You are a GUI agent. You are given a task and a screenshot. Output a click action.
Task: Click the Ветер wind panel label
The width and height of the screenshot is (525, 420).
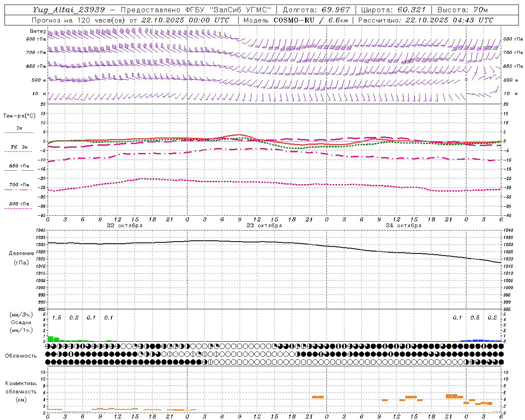pos(38,31)
